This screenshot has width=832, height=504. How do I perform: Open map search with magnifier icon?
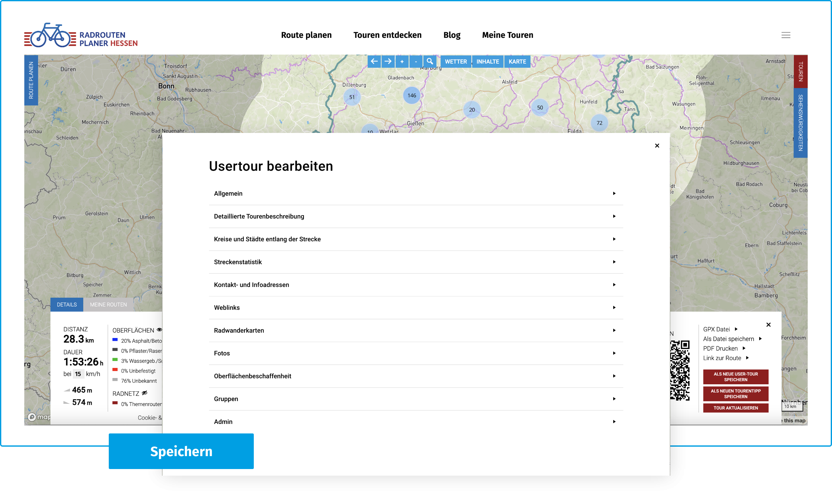pos(429,61)
